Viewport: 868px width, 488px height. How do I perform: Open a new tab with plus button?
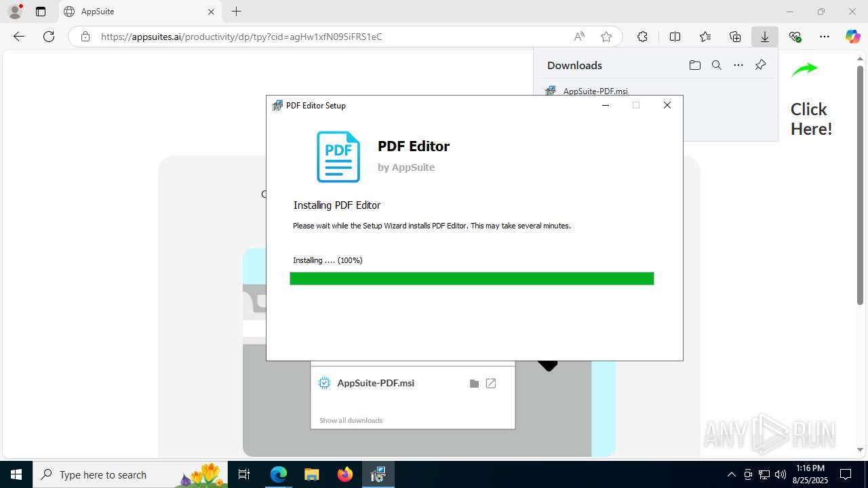236,12
